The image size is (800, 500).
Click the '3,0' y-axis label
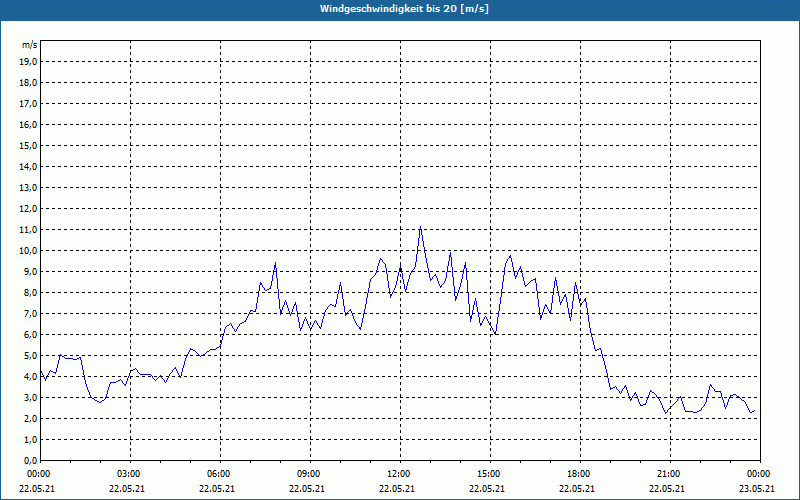pyautogui.click(x=31, y=397)
